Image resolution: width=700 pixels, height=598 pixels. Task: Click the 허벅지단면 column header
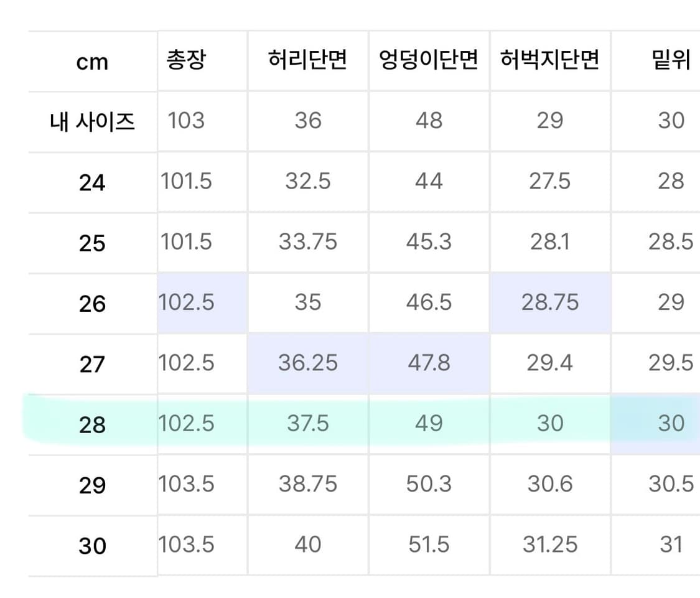click(550, 60)
